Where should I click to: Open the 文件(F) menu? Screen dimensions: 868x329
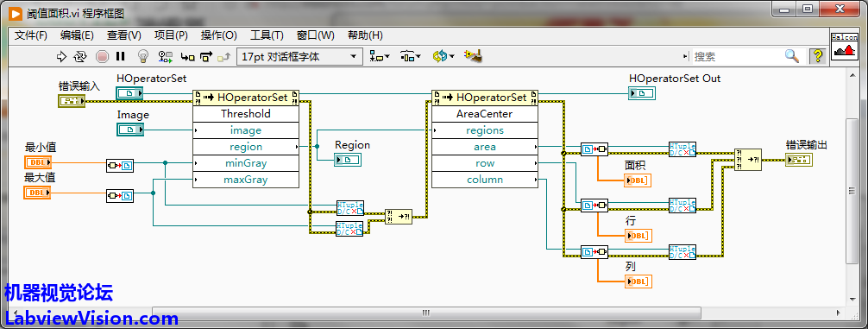tap(31, 35)
